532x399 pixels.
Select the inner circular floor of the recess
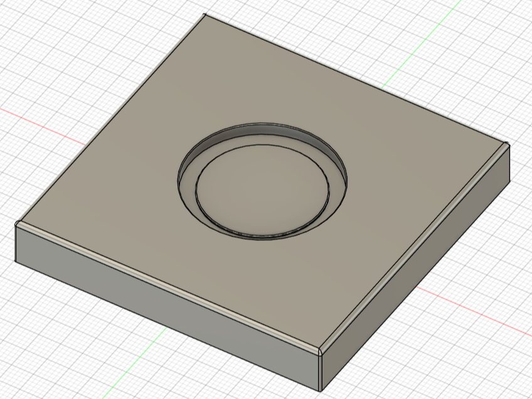click(x=262, y=190)
